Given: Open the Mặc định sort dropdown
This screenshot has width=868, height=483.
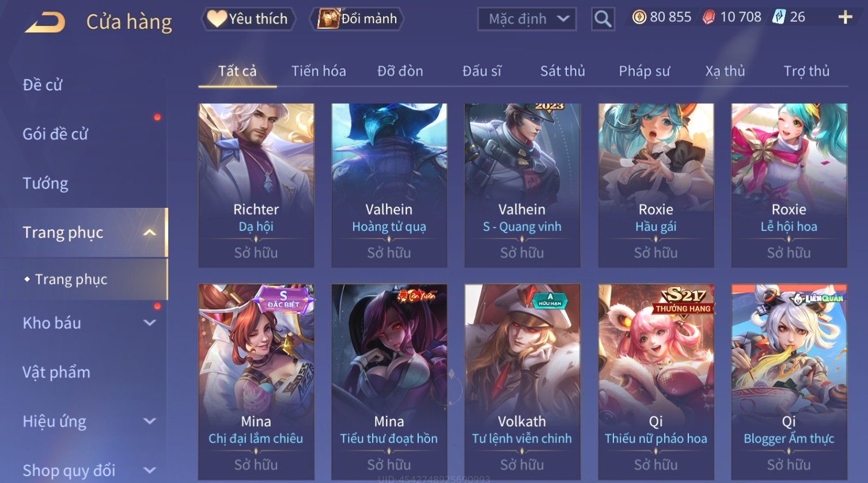Looking at the screenshot, I should point(527,19).
